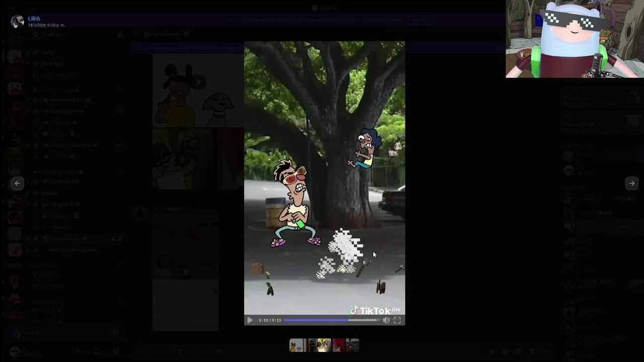Seek using the blue video progress bar
644x362 pixels.
coord(332,320)
